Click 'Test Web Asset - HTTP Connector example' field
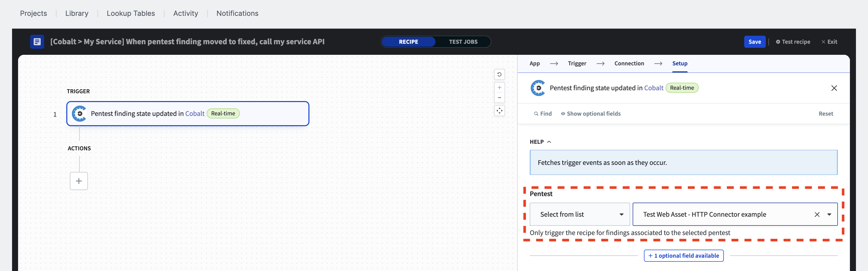 pyautogui.click(x=735, y=214)
